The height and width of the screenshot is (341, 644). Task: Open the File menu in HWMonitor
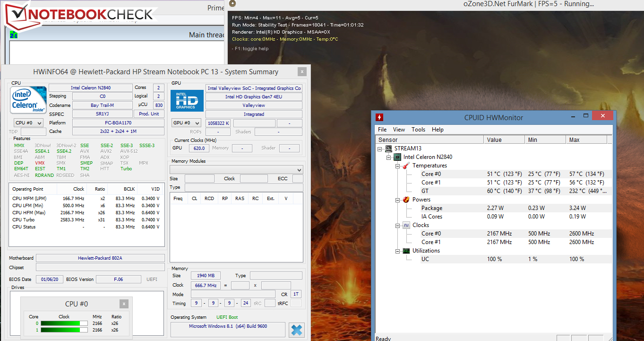pos(382,130)
